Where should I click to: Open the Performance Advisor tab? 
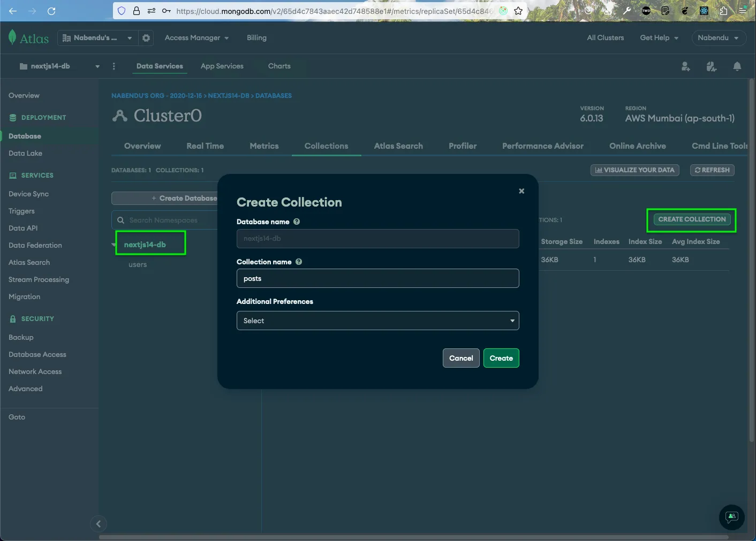(x=543, y=146)
